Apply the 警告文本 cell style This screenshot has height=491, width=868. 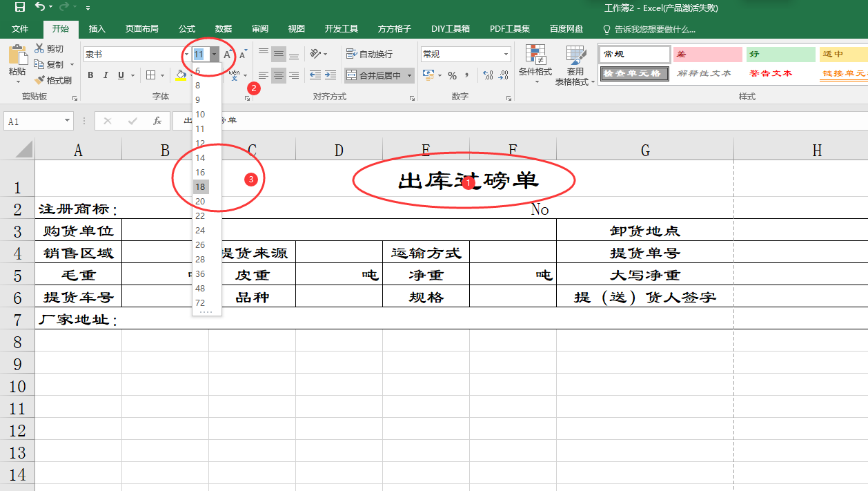click(780, 73)
